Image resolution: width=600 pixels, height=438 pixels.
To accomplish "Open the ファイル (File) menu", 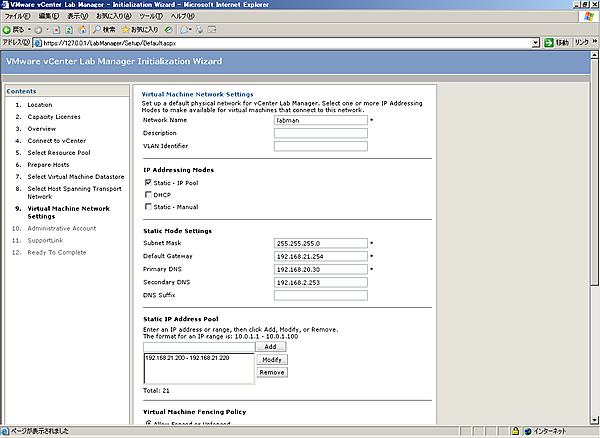I will [17, 17].
